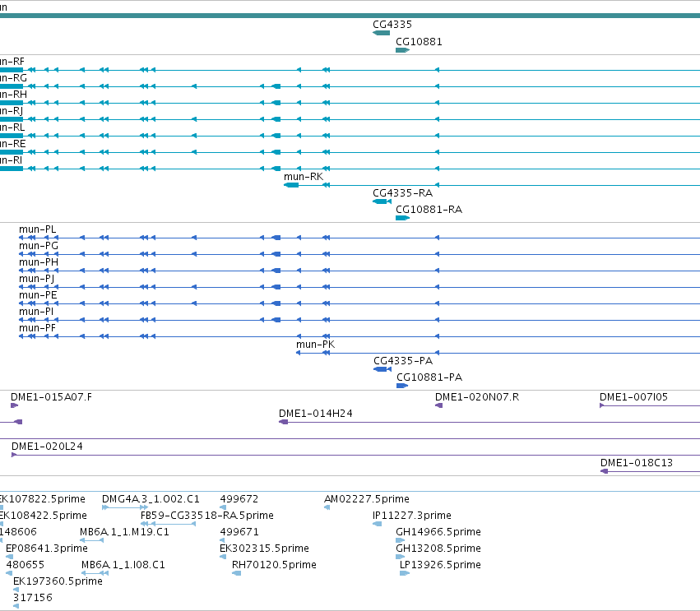Open the CG4335 gene label
The image size is (700, 611).
(392, 25)
